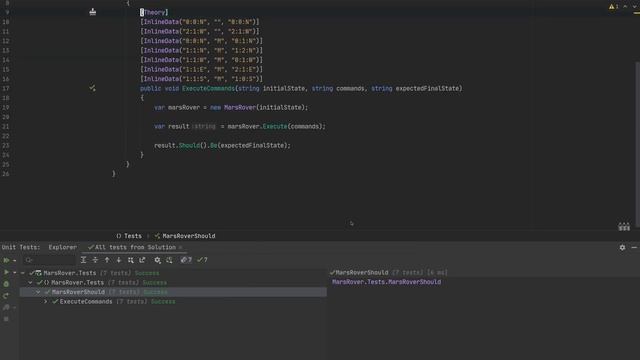Screen dimensions: 640x360
Task: Toggle the passed tests filter showing 7
Action: tap(202, 260)
